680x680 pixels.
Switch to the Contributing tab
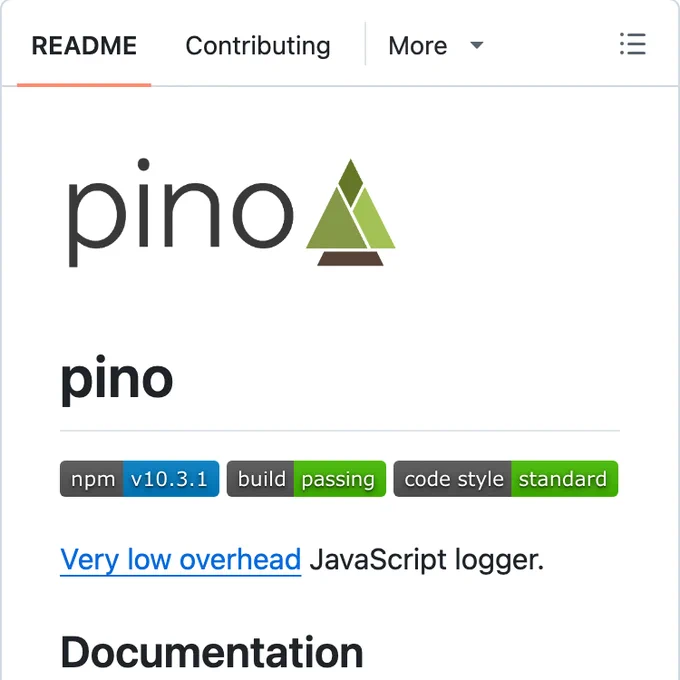[258, 46]
